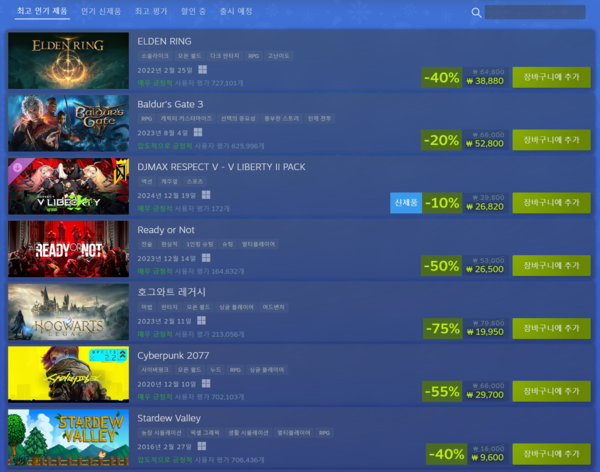Select the 출시 예정 tab
This screenshot has width=600, height=472.
click(x=236, y=11)
